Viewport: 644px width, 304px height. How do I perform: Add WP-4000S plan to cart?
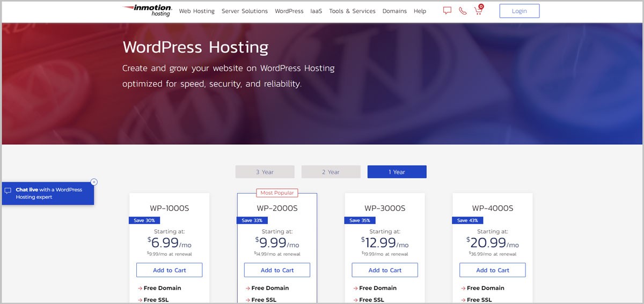coord(493,270)
